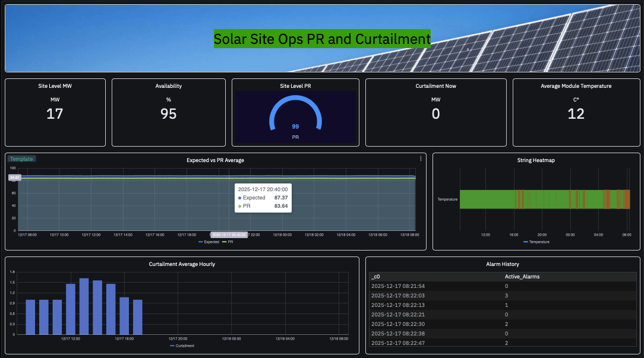This screenshot has width=644, height=358.
Task: Select the String Heatmap panel title
Action: click(x=536, y=160)
